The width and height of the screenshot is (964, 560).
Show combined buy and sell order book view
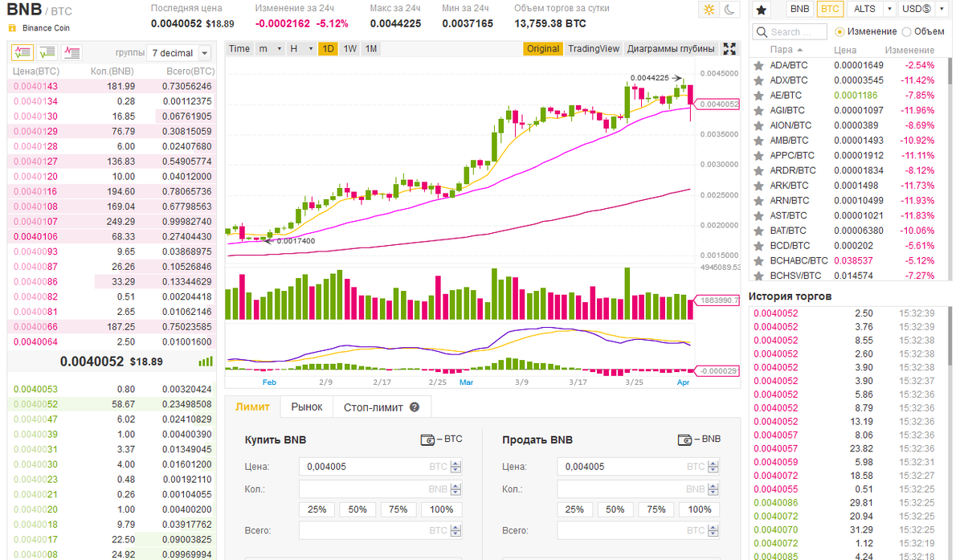click(22, 53)
